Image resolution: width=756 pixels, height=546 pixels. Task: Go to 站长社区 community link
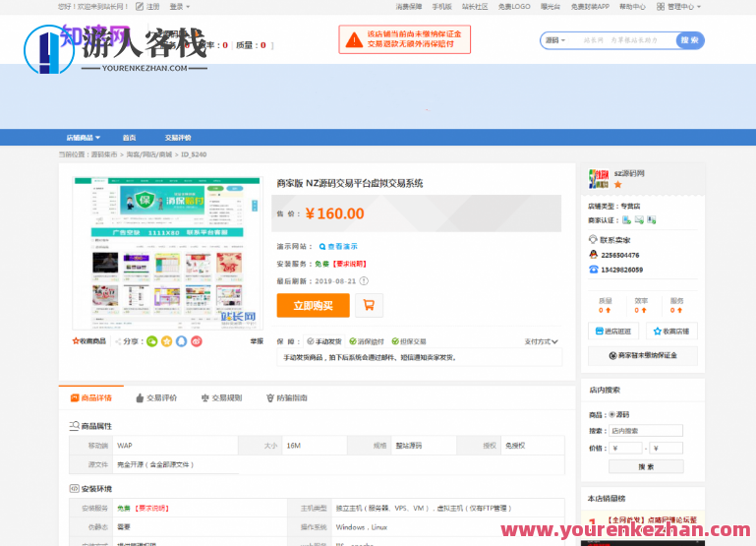(x=475, y=6)
